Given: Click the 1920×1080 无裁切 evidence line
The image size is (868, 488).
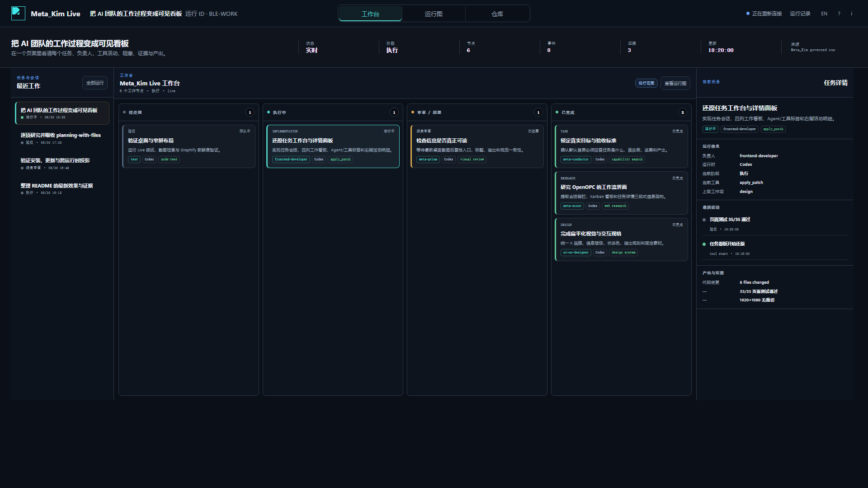Looking at the screenshot, I should (x=757, y=300).
